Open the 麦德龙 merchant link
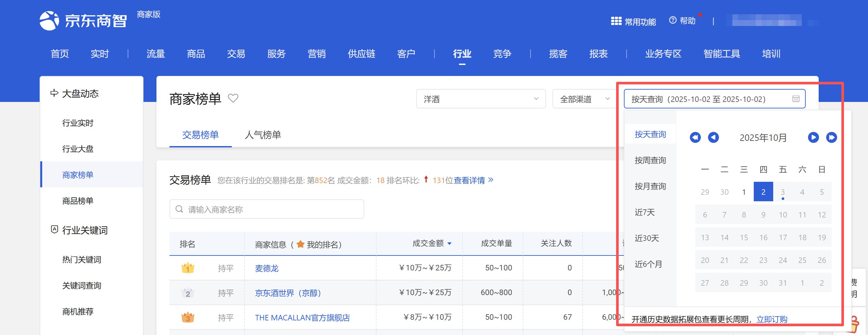Screen dimensions: 868x335 click(267, 268)
